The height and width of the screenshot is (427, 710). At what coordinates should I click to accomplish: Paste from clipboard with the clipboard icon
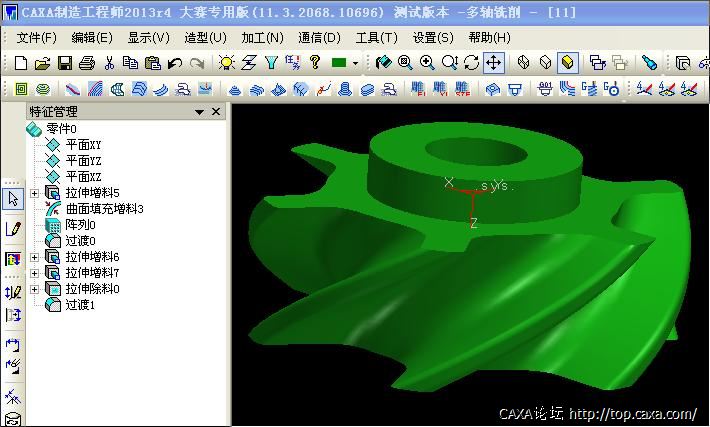click(153, 62)
